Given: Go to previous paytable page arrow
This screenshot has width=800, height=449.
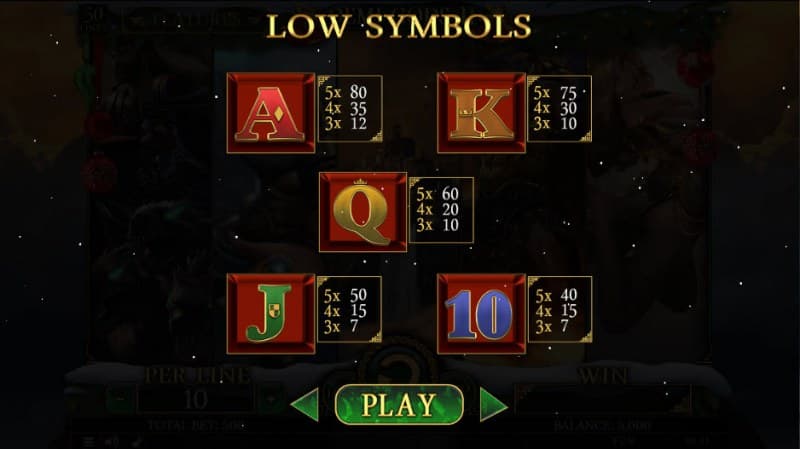Looking at the screenshot, I should 305,405.
